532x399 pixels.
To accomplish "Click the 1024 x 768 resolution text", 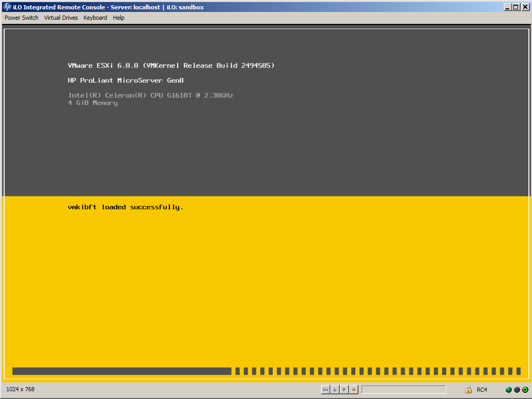I will (20, 389).
